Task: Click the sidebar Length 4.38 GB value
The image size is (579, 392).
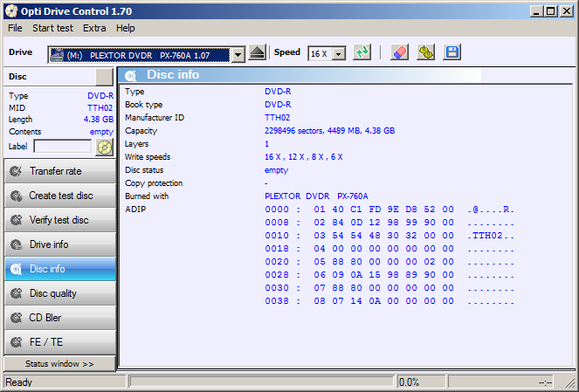Action: [99, 120]
